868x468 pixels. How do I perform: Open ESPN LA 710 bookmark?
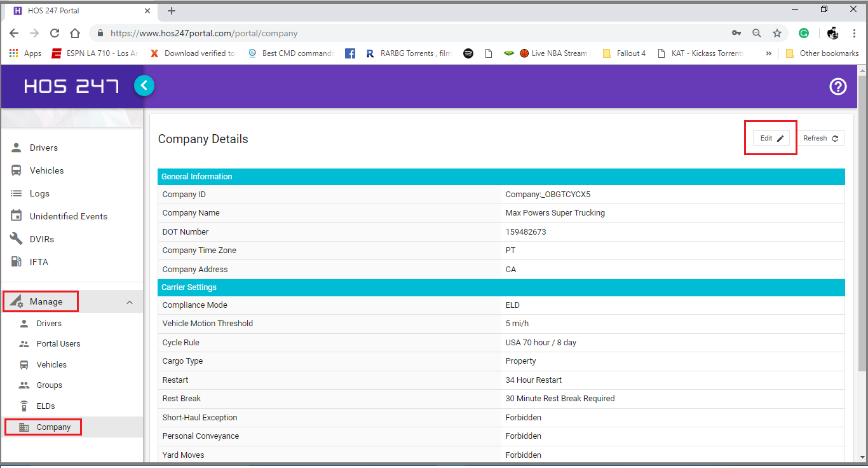pos(95,53)
